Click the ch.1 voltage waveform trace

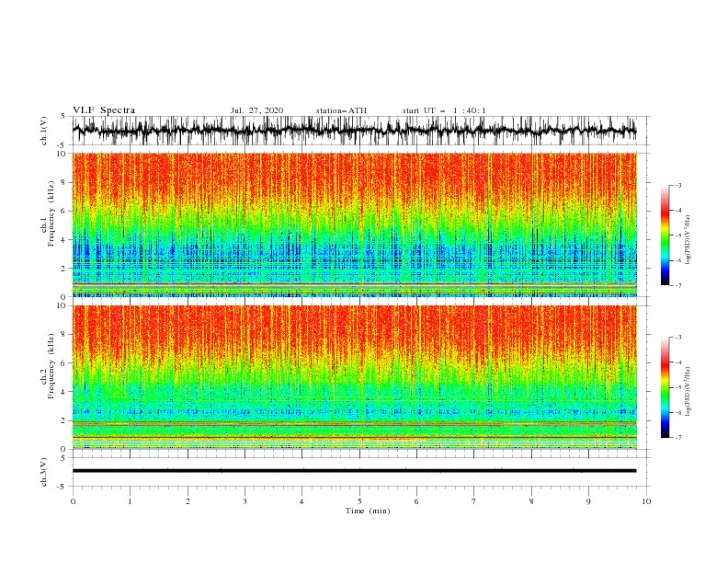coord(354,131)
